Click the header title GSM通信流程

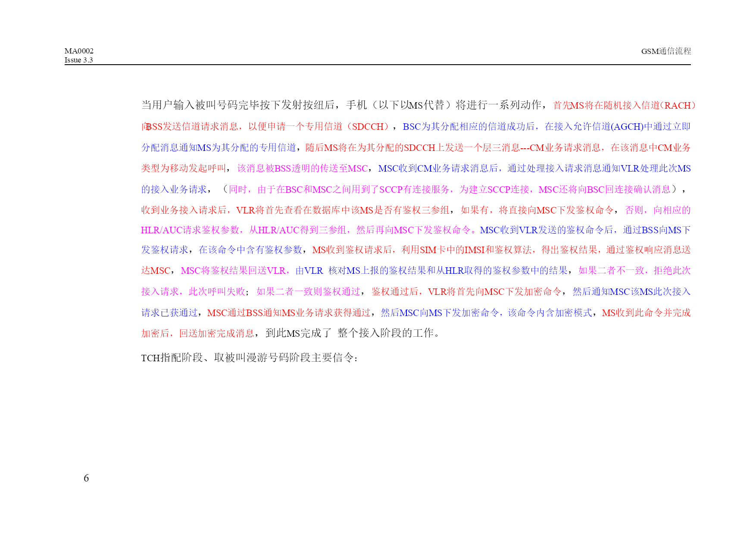click(x=666, y=51)
